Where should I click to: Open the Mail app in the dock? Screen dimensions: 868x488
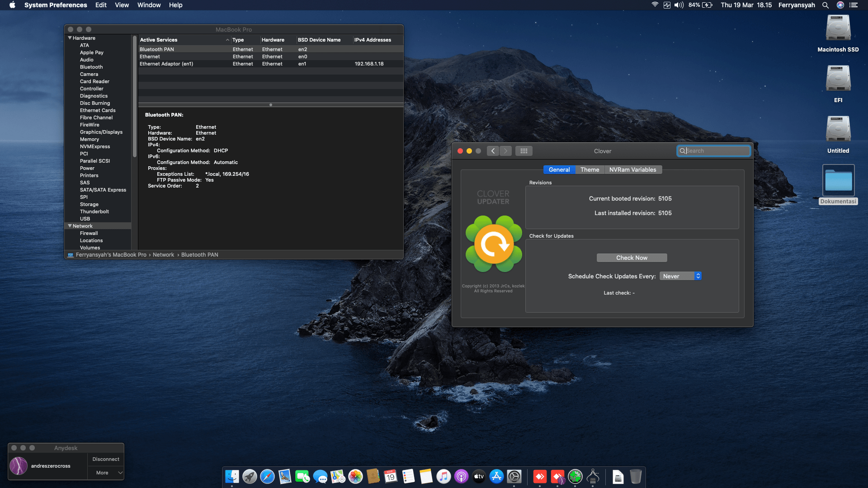click(x=285, y=476)
